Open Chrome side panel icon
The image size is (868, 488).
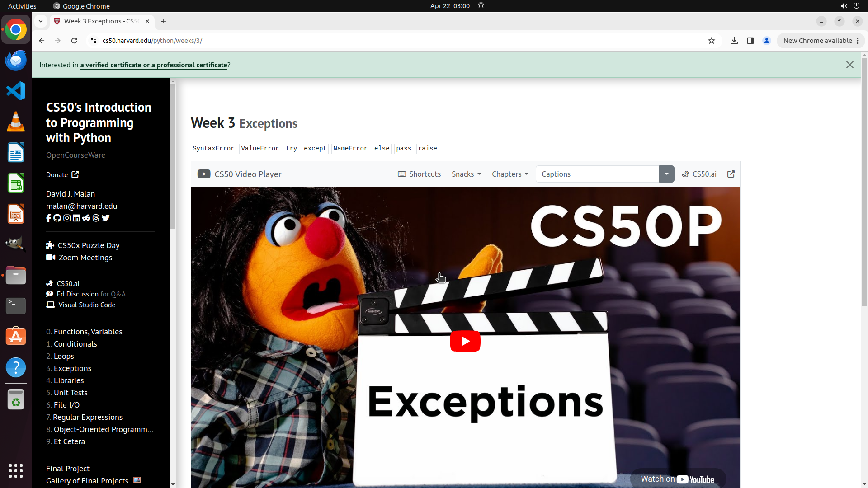tap(750, 41)
